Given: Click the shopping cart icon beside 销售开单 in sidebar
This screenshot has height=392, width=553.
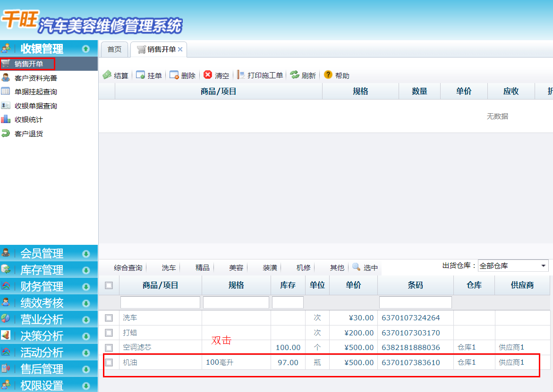Looking at the screenshot, I should (6, 64).
